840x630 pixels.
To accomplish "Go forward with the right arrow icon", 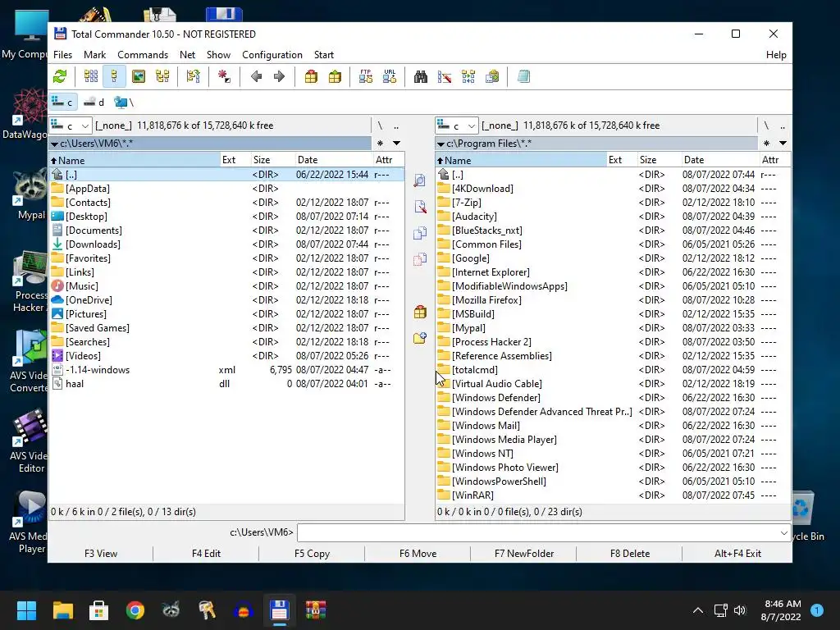I will point(279,76).
